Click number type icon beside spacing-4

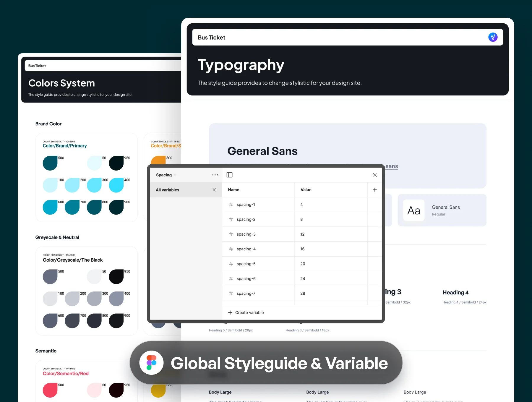pos(231,249)
